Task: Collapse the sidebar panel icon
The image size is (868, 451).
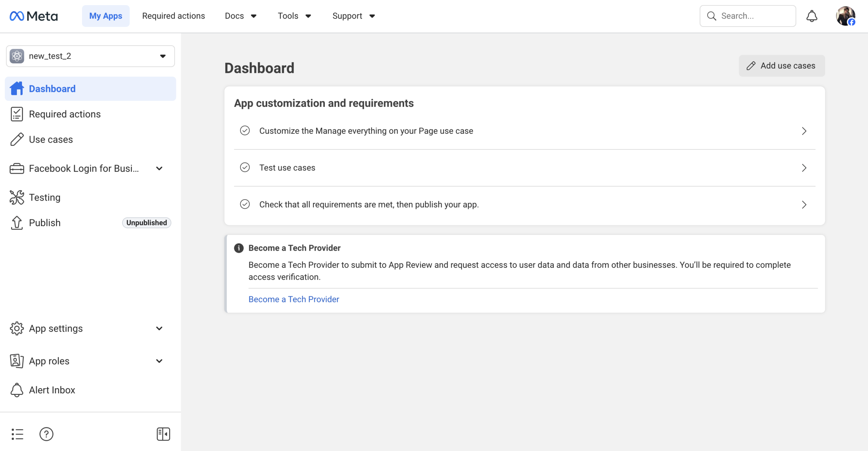Action: point(163,434)
